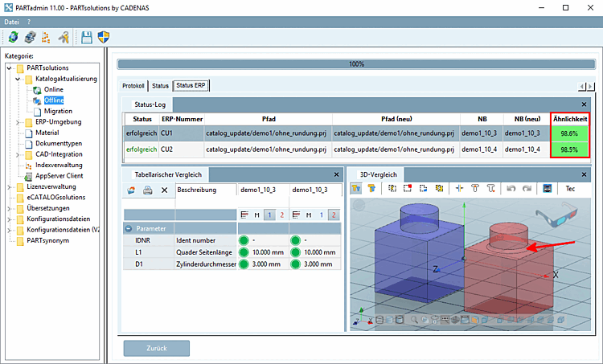Image resolution: width=603 pixels, height=364 pixels.
Task: Click the refresh icon in Tabellarischer Vergleich toolbar
Action: coord(131,190)
